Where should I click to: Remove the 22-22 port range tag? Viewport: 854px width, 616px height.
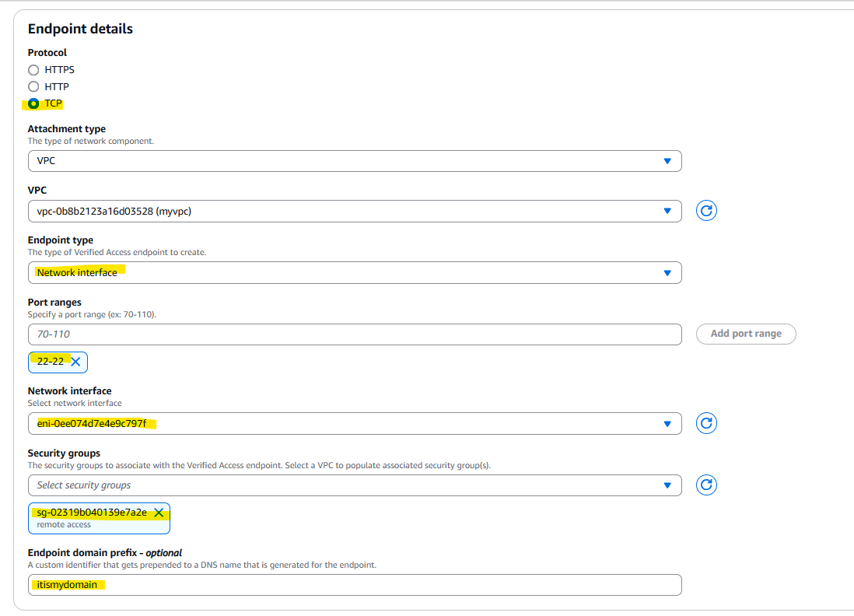(76, 362)
